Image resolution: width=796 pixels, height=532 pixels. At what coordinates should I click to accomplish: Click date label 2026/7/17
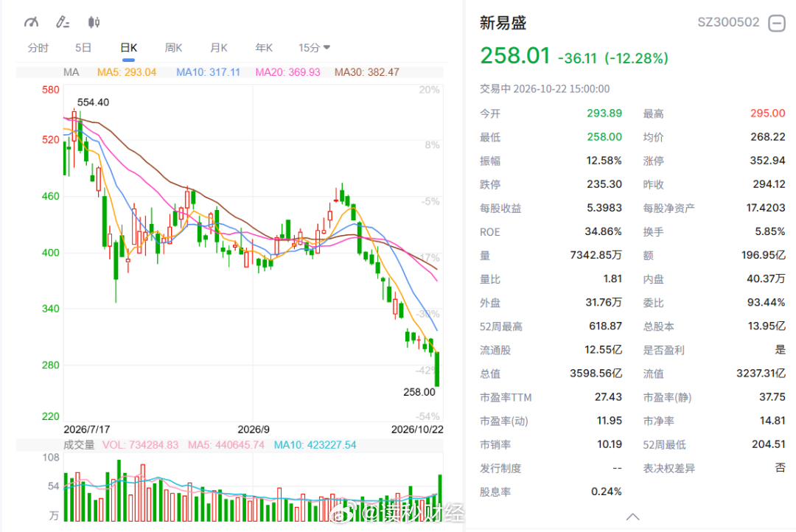tap(87, 430)
